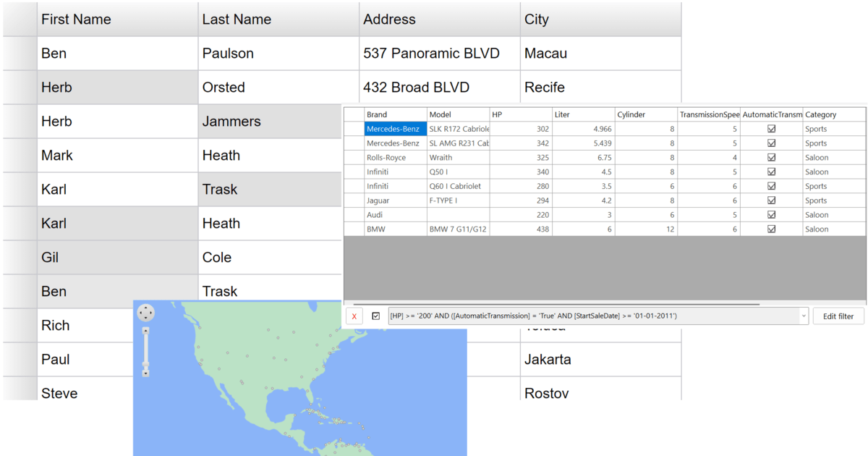
Task: Expand the filter expression dropdown arrow
Action: (803, 316)
